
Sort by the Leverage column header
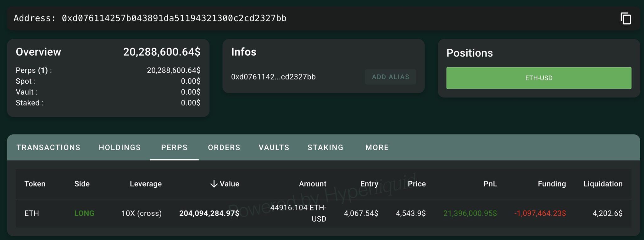tap(146, 184)
